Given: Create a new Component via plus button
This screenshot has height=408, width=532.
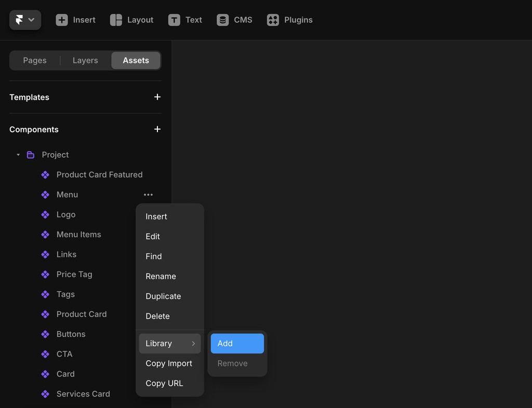Looking at the screenshot, I should point(157,129).
